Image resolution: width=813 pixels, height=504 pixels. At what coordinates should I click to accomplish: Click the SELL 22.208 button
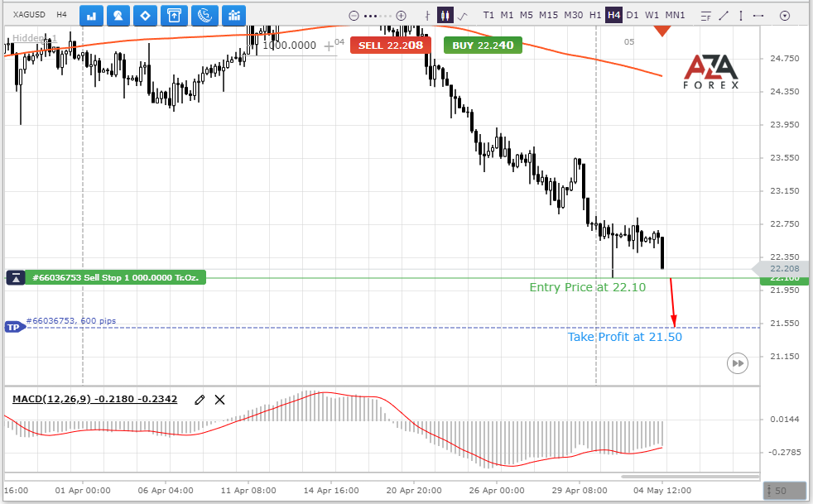point(391,46)
